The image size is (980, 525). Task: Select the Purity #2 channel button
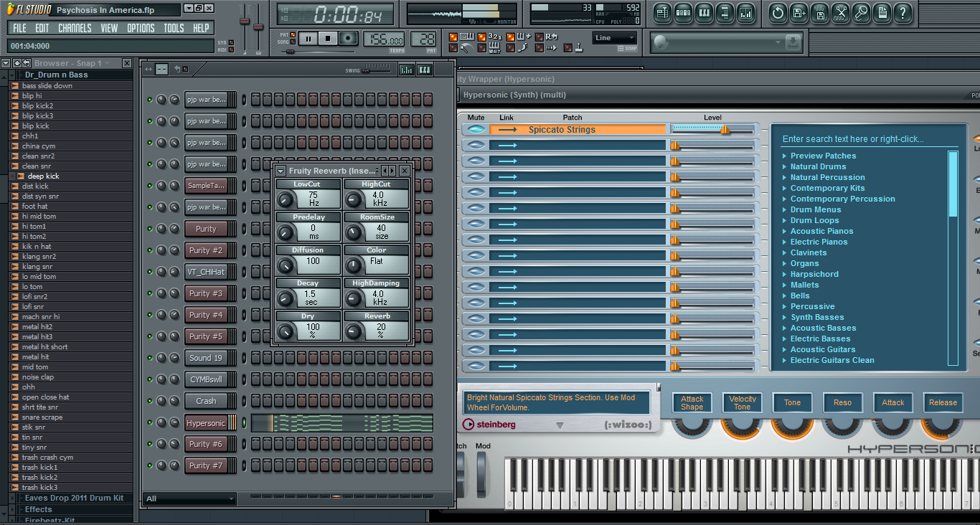tap(206, 250)
